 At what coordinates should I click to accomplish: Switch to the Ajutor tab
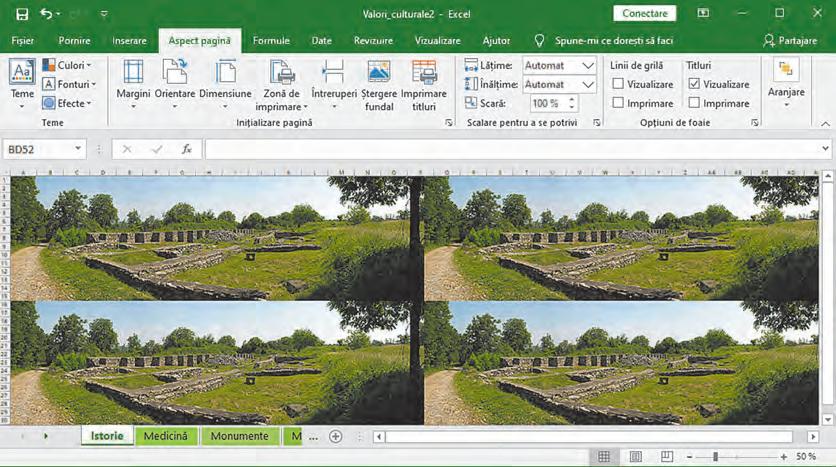point(496,41)
